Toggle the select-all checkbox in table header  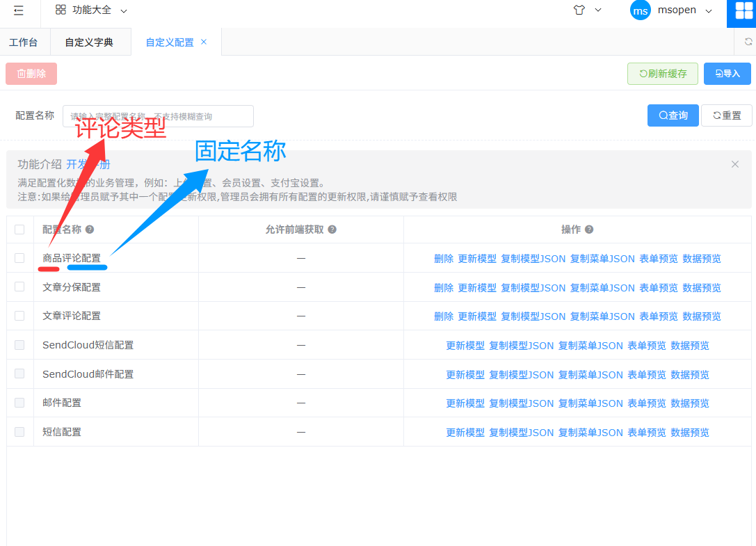pyautogui.click(x=19, y=230)
